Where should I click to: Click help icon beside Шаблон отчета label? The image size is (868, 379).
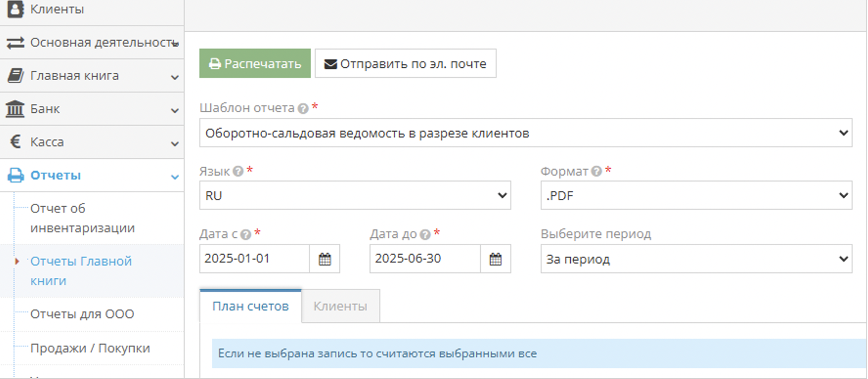pyautogui.click(x=303, y=109)
